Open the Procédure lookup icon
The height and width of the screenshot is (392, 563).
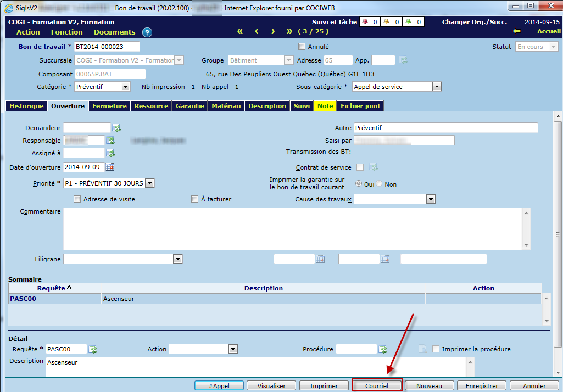tap(383, 349)
